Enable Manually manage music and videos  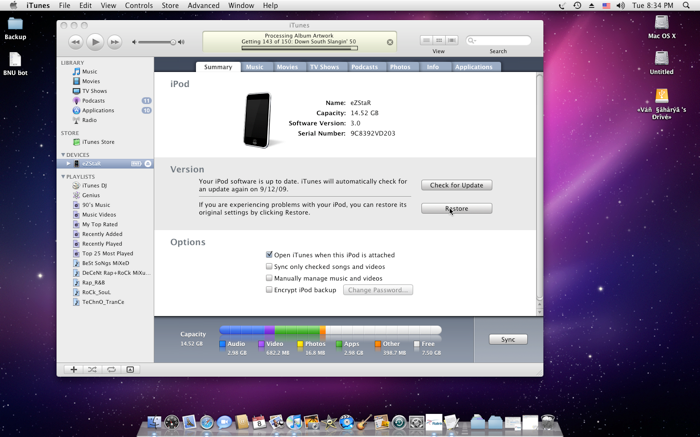pyautogui.click(x=269, y=278)
